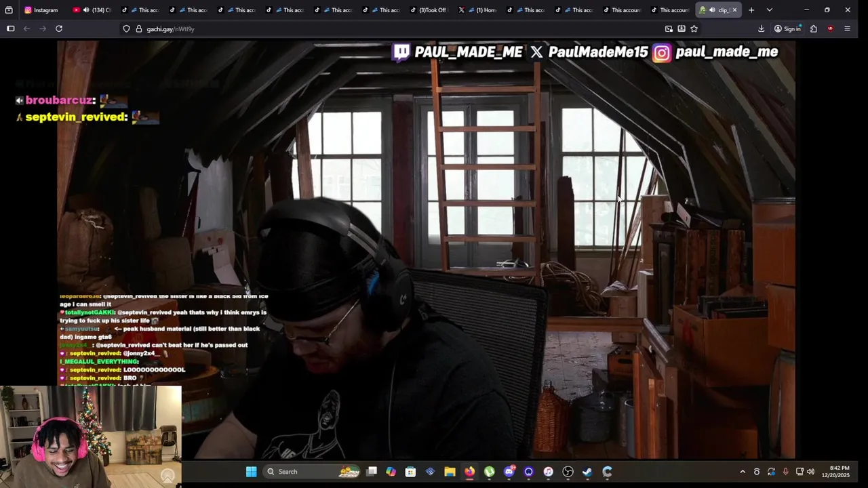
Task: Open the Firefox downloads panel
Action: coord(761,28)
